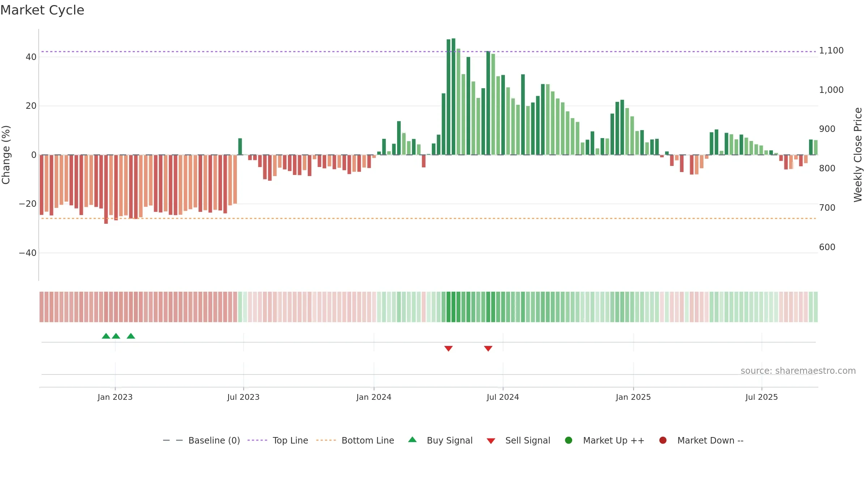Toggle the Top Line legend entry
This screenshot has height=488, width=868.
[278, 440]
